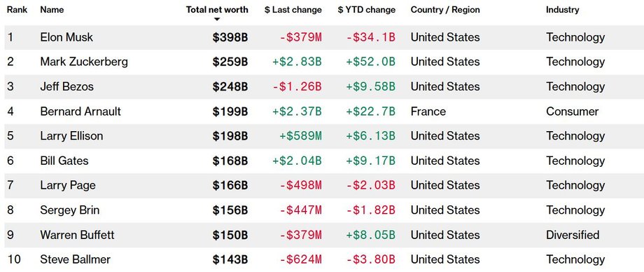Click the Industry column header
This screenshot has height=272, width=644.
(x=562, y=10)
